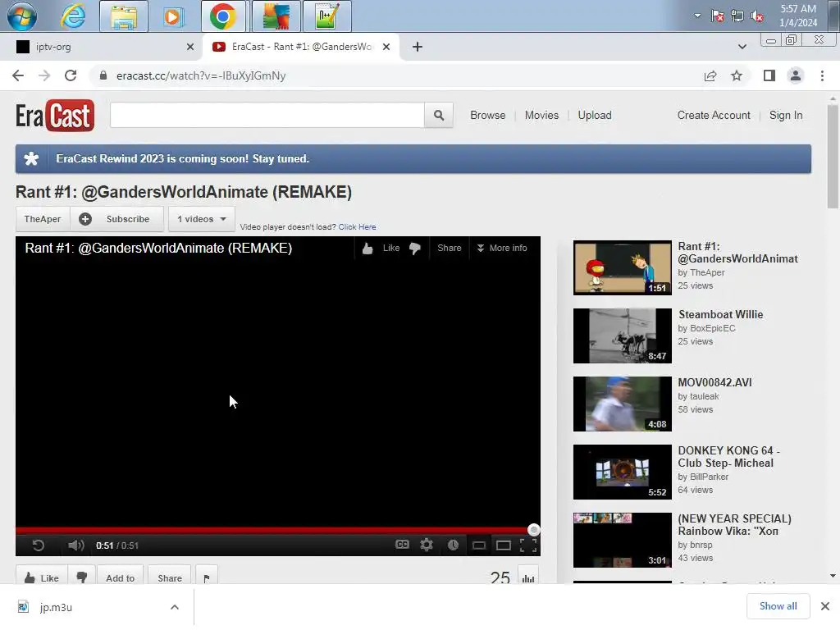Open the downloaded jp.m3u file
Image resolution: width=840 pixels, height=630 pixels.
56,607
